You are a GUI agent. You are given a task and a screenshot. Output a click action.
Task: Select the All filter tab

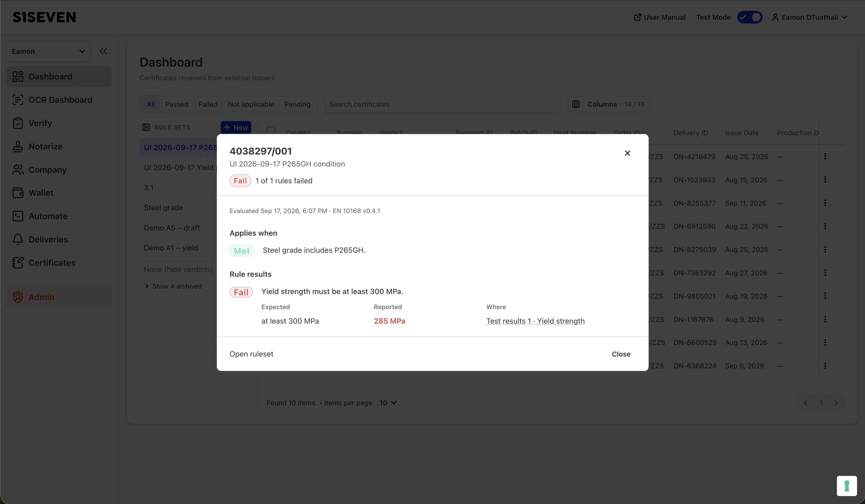tap(151, 104)
